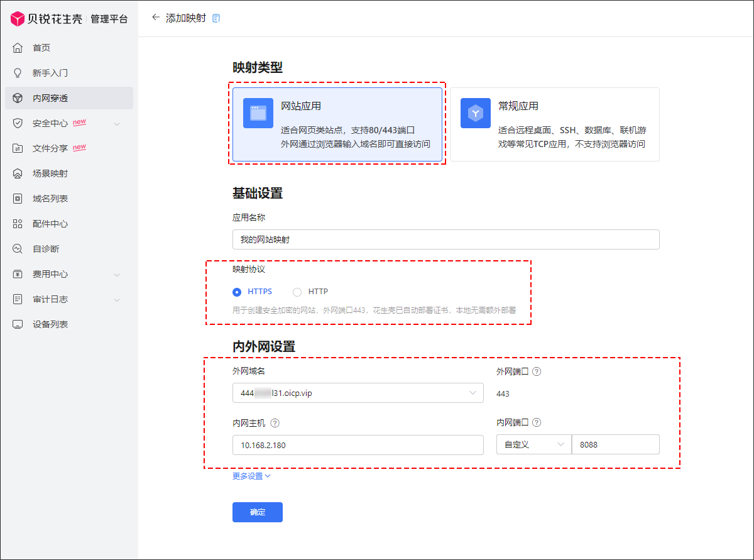Click the back arrow beside 添加映射
Image resolution: width=754 pixels, height=560 pixels.
pyautogui.click(x=156, y=18)
